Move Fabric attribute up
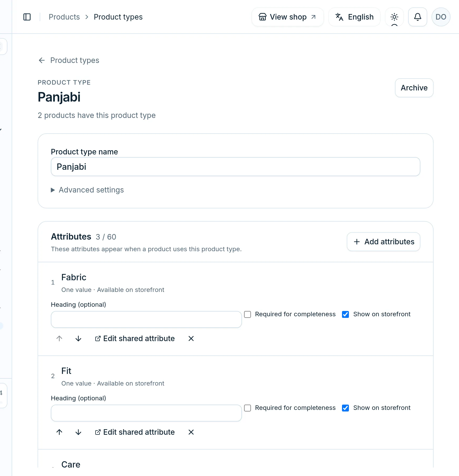Image resolution: width=459 pixels, height=476 pixels. 59,338
